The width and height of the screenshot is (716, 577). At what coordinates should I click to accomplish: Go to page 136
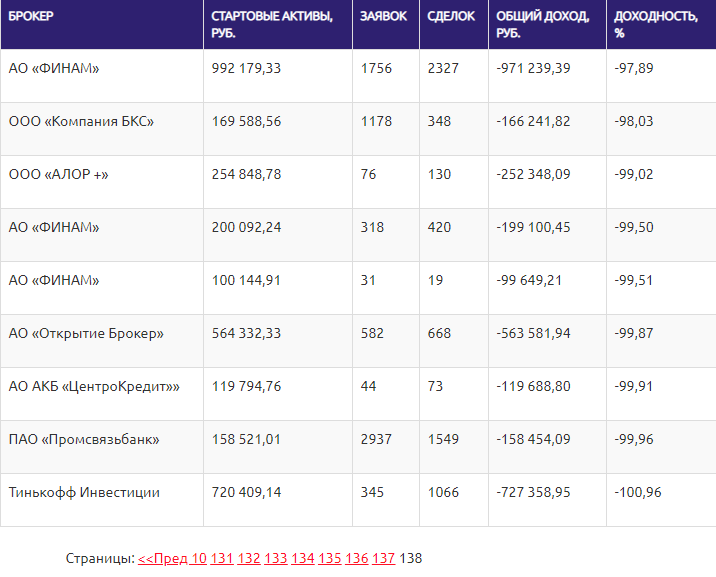click(x=357, y=558)
